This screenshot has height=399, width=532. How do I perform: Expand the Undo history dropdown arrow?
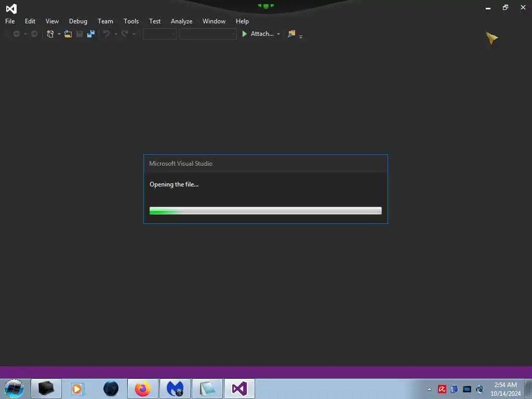click(x=116, y=34)
